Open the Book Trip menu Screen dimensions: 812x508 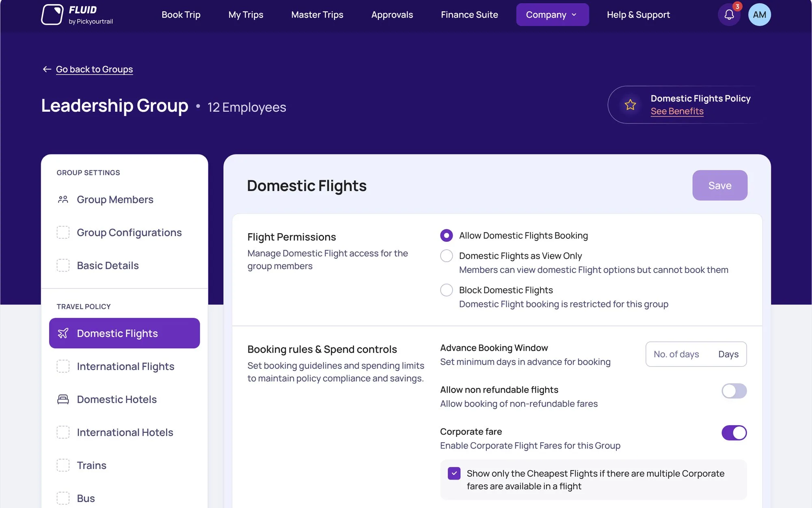tap(181, 15)
